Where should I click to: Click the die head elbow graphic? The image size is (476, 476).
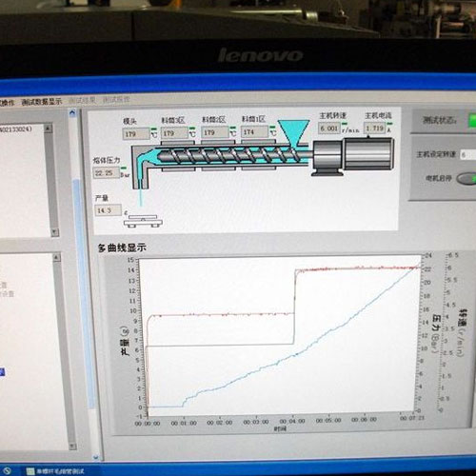(141, 168)
